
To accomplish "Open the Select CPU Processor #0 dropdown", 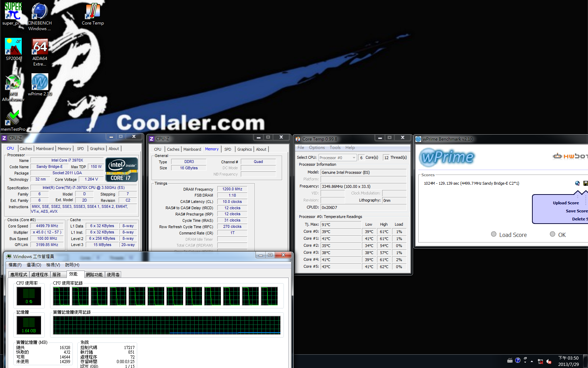I will tap(338, 158).
